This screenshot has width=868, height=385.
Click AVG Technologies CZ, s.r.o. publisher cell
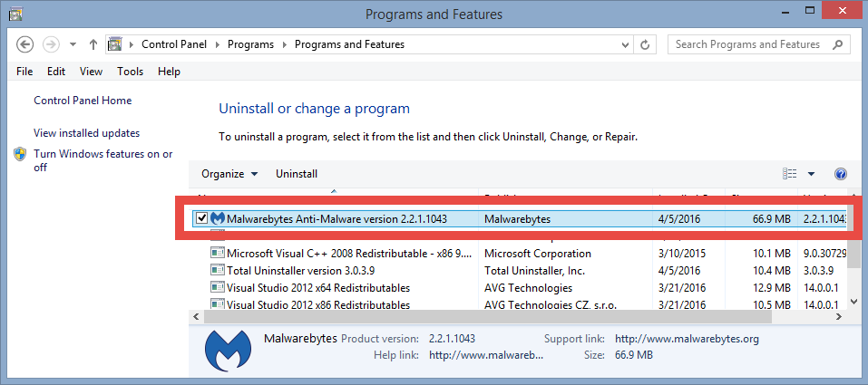click(551, 304)
